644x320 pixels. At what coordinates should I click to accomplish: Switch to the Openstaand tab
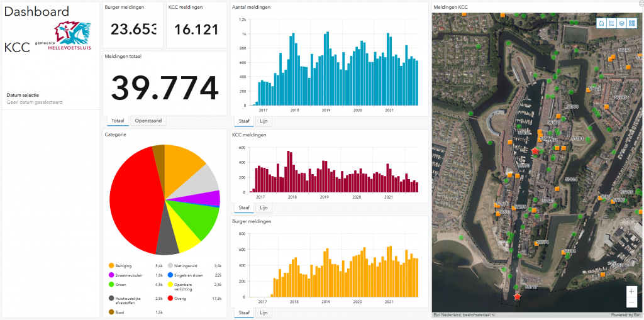[148, 121]
